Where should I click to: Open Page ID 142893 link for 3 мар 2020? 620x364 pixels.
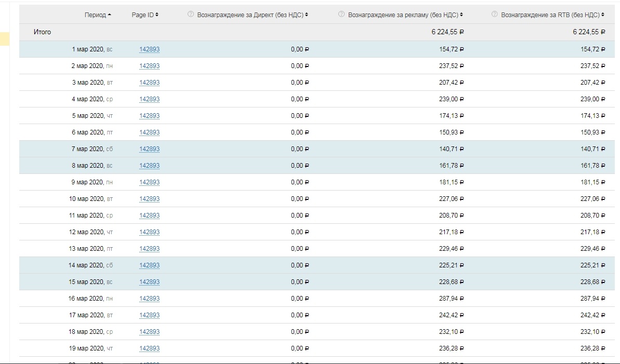click(x=150, y=83)
